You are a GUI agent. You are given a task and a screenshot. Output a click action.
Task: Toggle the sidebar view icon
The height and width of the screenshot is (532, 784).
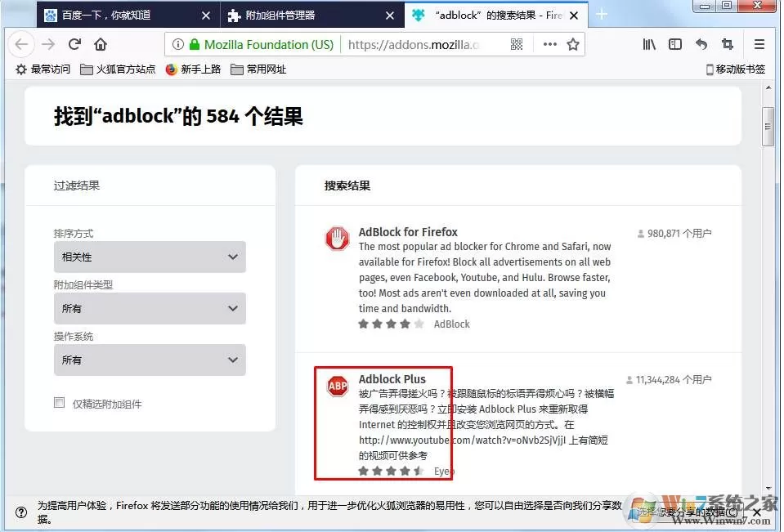coord(675,44)
